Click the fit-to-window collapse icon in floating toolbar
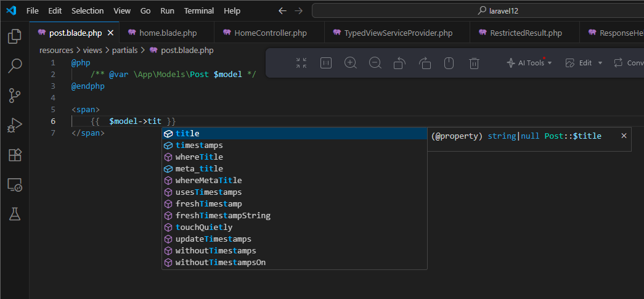The width and height of the screenshot is (644, 299). coord(301,63)
